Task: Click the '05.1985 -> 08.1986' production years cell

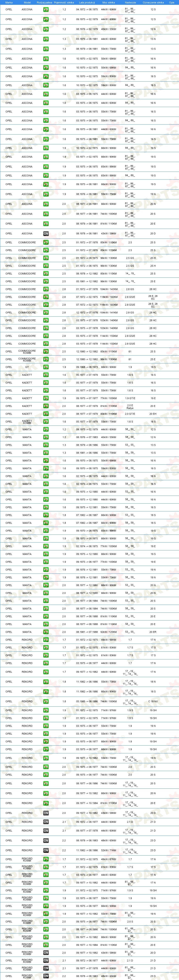Action: [x=87, y=702]
